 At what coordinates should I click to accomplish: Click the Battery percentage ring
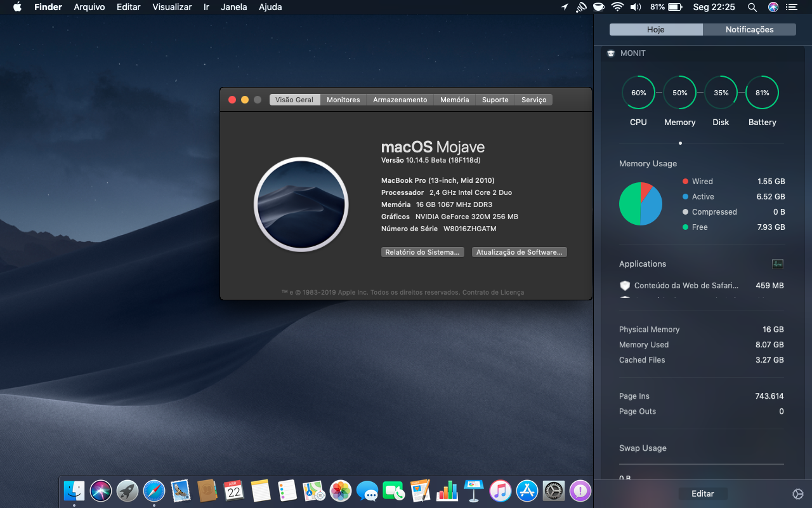pyautogui.click(x=762, y=93)
